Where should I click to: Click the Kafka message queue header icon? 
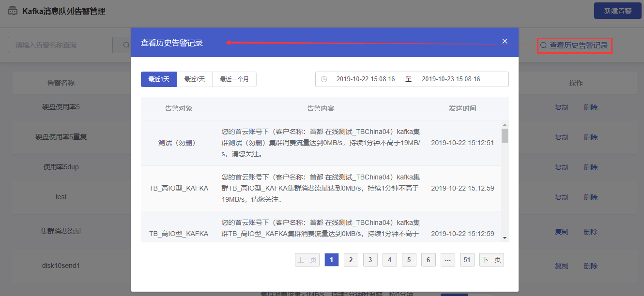tap(13, 11)
